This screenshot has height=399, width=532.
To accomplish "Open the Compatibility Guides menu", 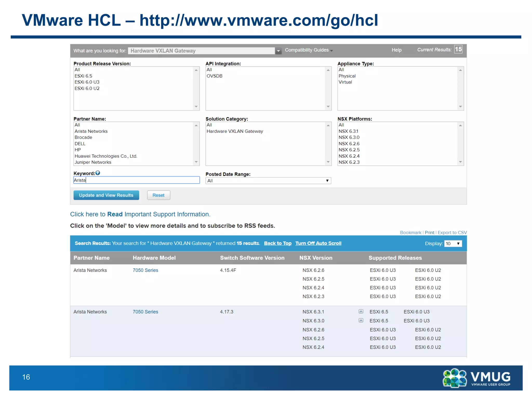I will coord(309,50).
